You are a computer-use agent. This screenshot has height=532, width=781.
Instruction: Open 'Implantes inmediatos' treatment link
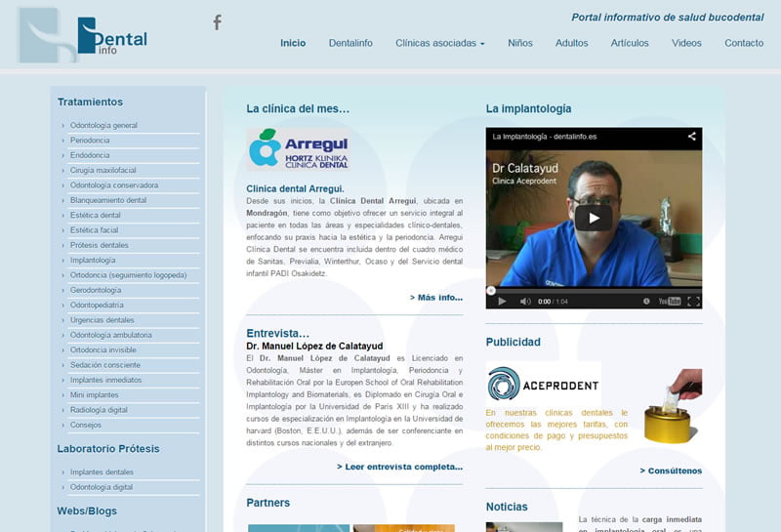(105, 380)
